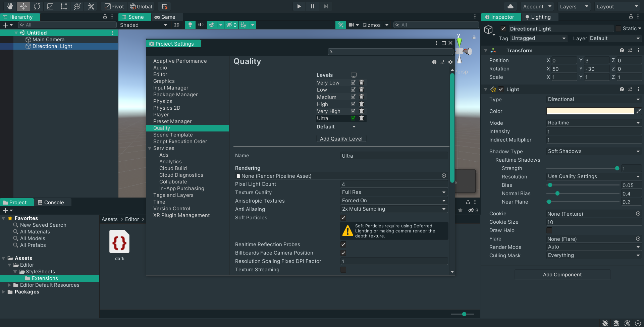Select the Scale tool
Viewport: 644px width, 327px height.
coord(50,6)
